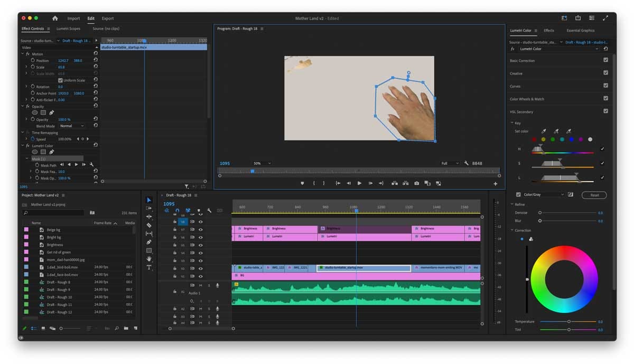The image size is (634, 364).
Task: Toggle Snap magnet in timeline
Action: pos(177,210)
